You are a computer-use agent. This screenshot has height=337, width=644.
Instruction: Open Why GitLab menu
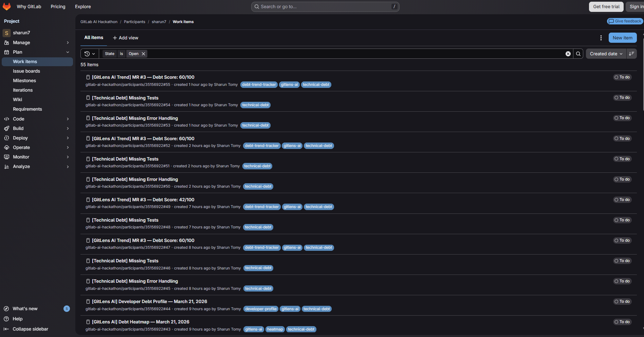coord(29,6)
